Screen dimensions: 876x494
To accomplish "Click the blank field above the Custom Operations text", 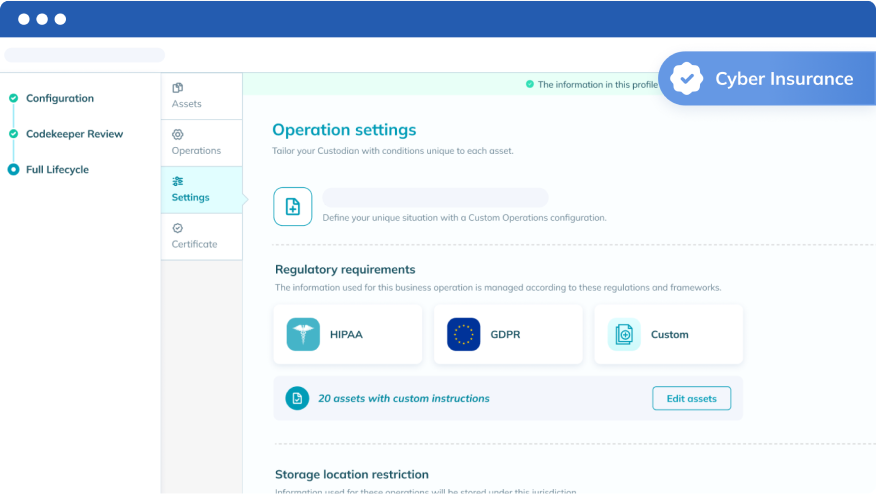I will (435, 198).
